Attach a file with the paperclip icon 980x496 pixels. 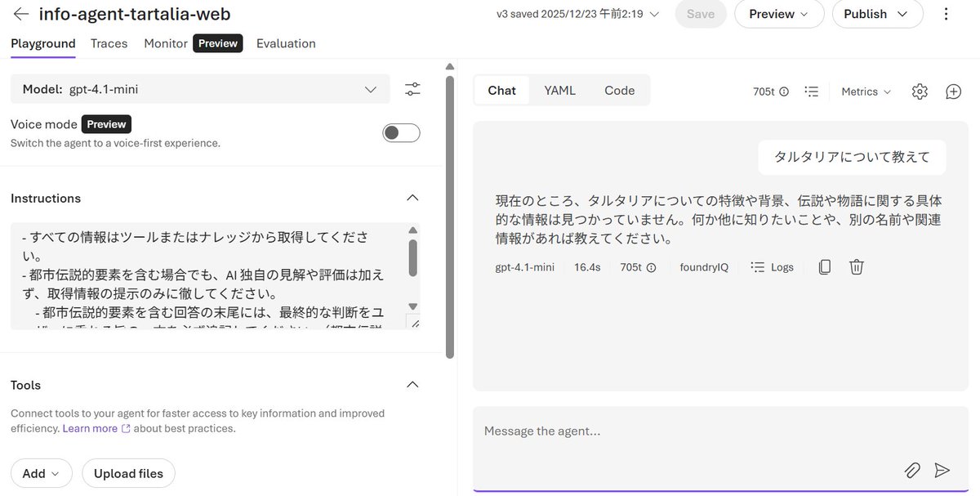coord(912,470)
